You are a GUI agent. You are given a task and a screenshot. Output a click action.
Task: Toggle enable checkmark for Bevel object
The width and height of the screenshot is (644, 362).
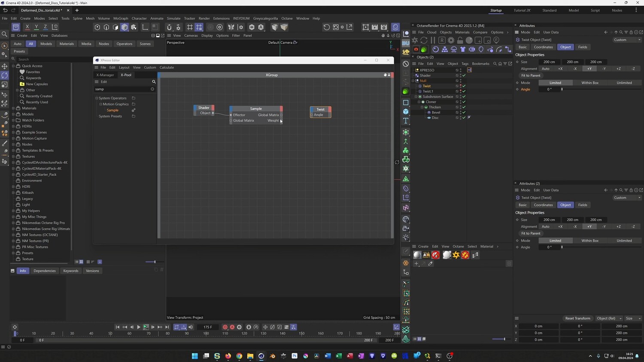464,112
